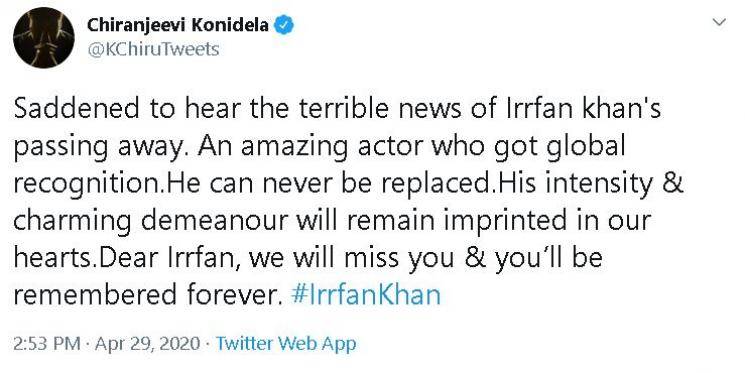Screen dimensions: 745x373
Task: Click the word "Saddened" in the tweet
Action: (76, 109)
